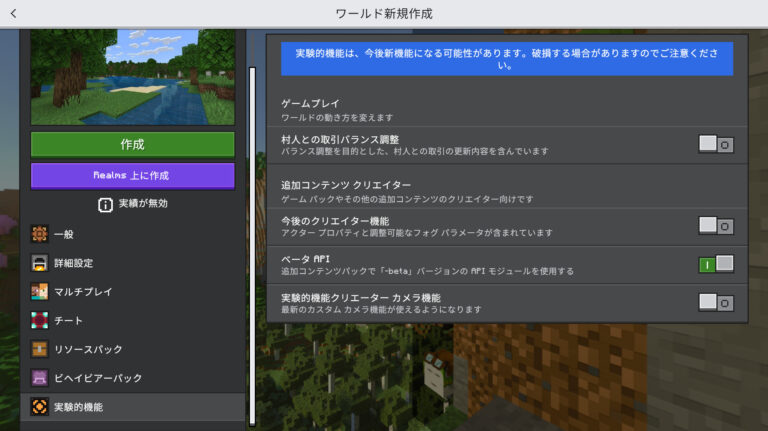
Task: Switch to the リソースパック tab
Action: click(x=88, y=349)
